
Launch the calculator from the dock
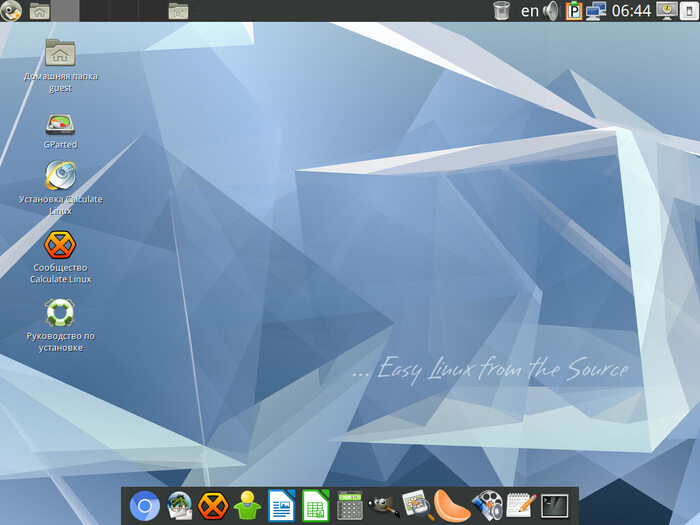(x=350, y=506)
